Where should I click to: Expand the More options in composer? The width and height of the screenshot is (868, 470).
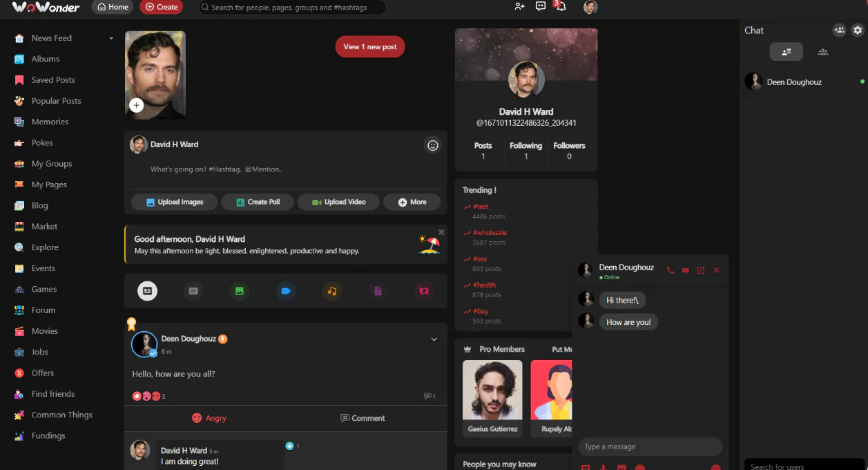[412, 202]
